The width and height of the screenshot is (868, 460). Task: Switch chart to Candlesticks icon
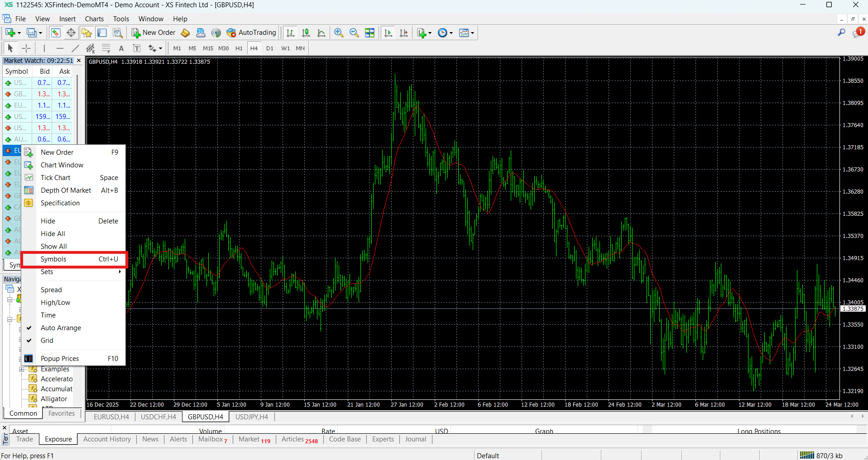pyautogui.click(x=306, y=33)
